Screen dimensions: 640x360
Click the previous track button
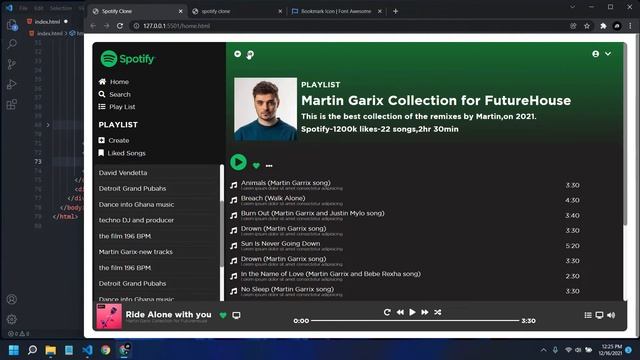click(x=400, y=312)
